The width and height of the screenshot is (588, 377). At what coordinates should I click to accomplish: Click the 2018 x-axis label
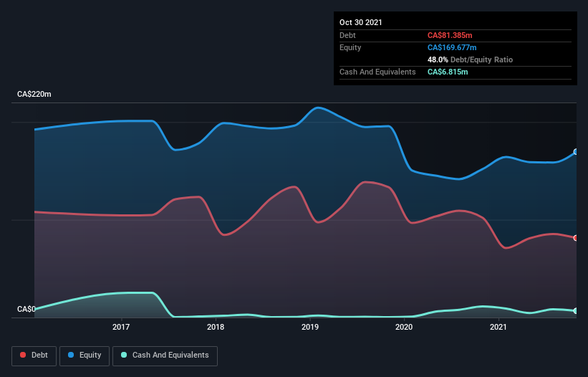tap(216, 327)
